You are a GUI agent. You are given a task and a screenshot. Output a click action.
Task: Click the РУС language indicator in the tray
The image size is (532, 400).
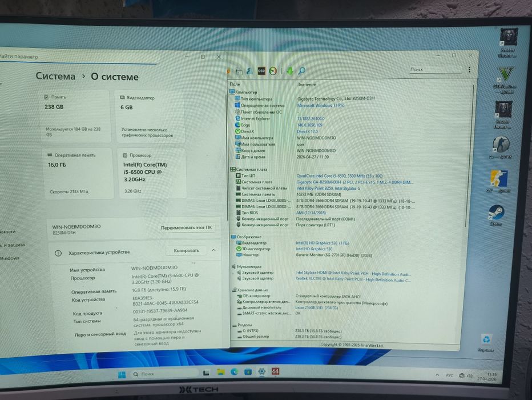click(x=450, y=375)
